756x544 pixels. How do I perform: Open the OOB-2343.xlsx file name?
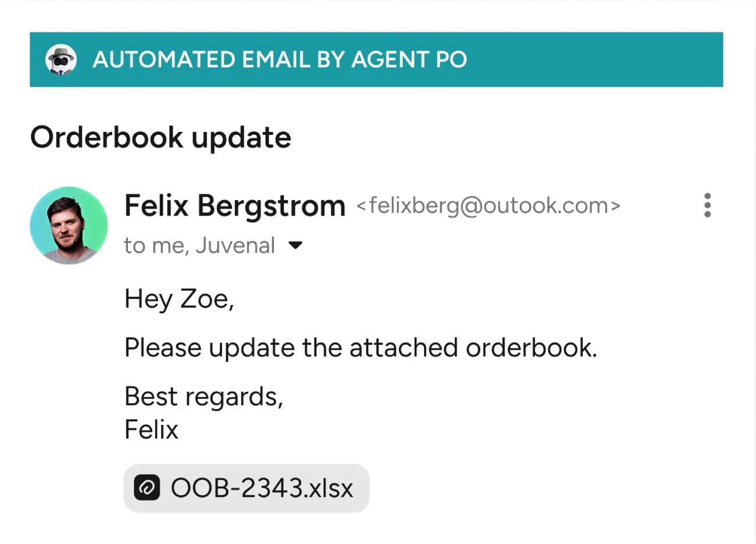tap(262, 488)
